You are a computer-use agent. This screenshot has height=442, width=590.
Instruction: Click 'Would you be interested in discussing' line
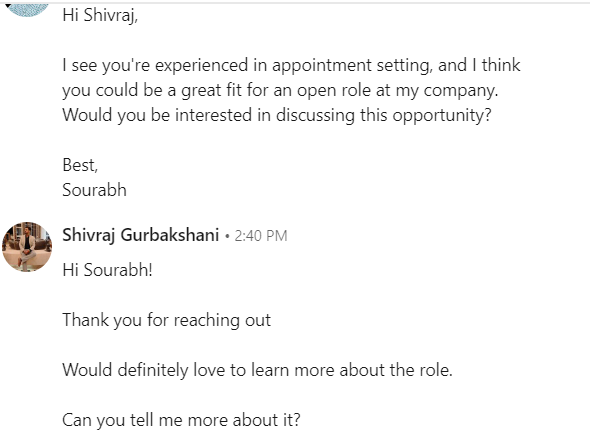click(277, 115)
